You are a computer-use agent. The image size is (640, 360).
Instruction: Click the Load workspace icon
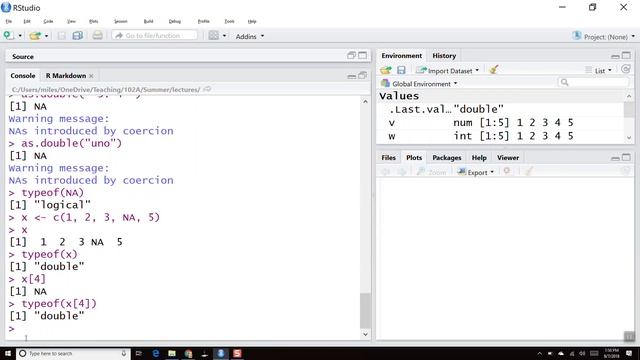click(386, 70)
